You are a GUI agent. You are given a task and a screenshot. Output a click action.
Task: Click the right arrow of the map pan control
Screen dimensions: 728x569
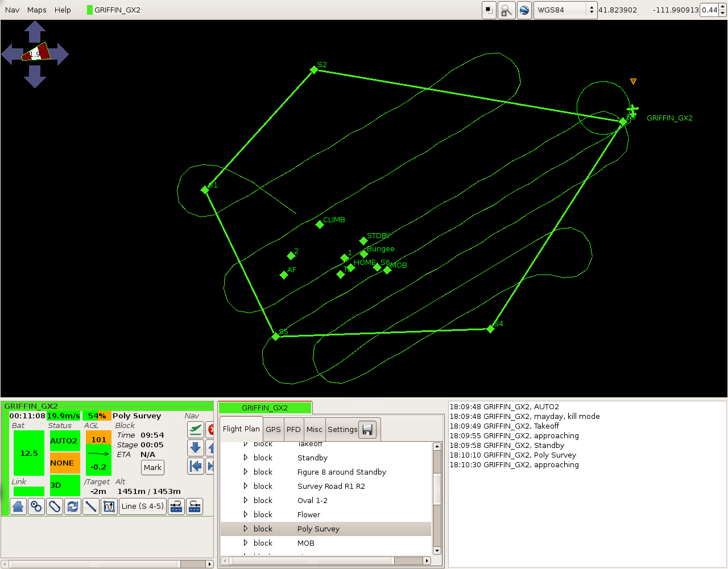[x=59, y=55]
